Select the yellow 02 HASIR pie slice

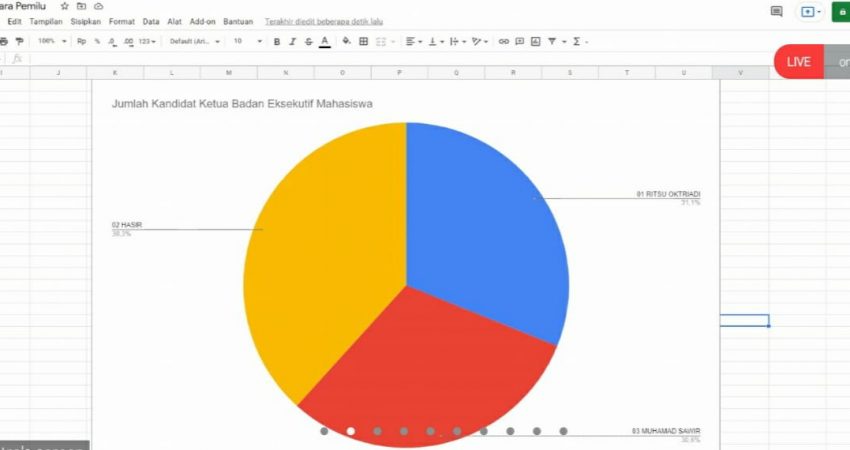325,255
